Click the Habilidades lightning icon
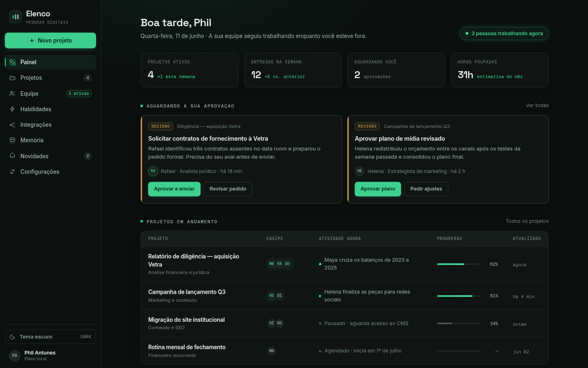This screenshot has height=368, width=588. [12, 109]
